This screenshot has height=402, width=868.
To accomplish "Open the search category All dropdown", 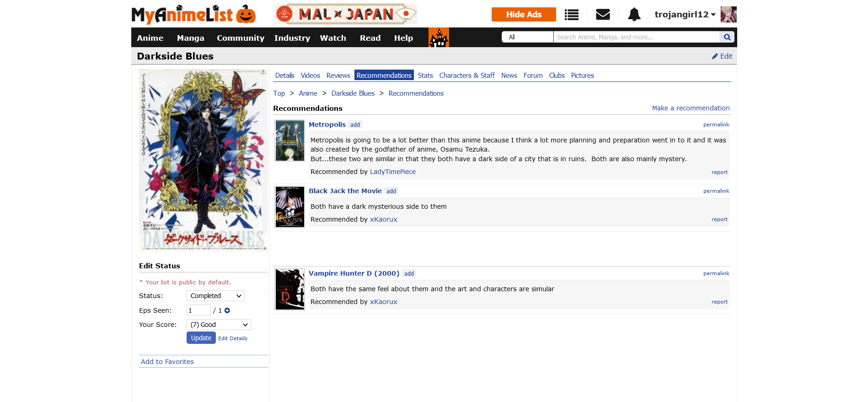I will pyautogui.click(x=527, y=37).
